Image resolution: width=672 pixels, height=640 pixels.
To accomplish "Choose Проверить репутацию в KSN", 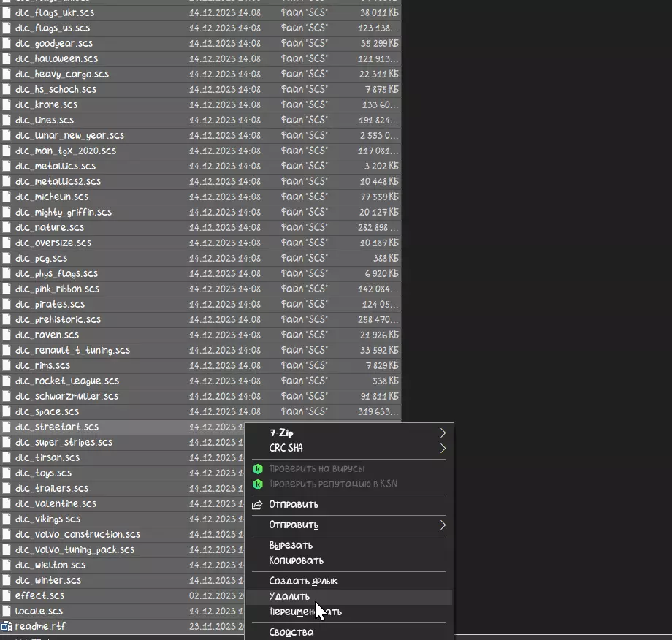I will tap(349, 484).
